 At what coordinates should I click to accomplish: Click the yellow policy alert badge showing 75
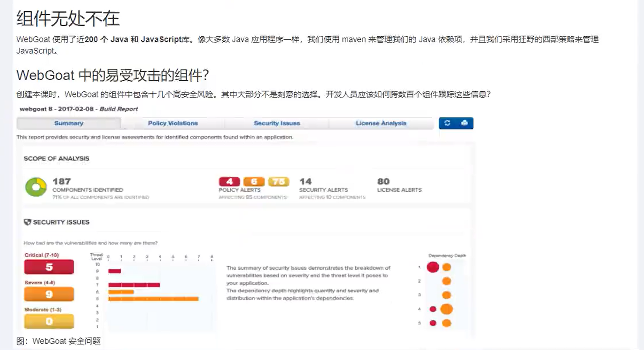coord(279,182)
